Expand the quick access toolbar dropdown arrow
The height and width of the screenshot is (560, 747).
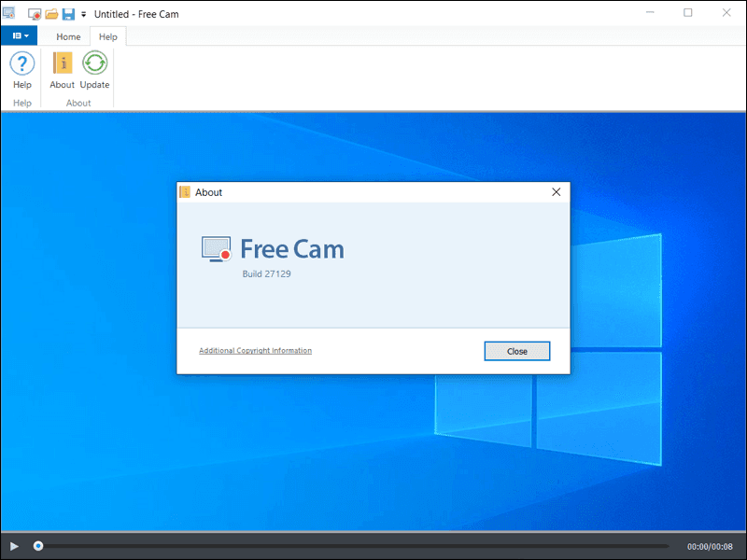pos(83,14)
